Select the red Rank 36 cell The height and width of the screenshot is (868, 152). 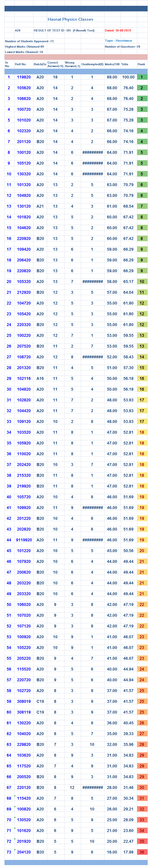[x=142, y=852]
